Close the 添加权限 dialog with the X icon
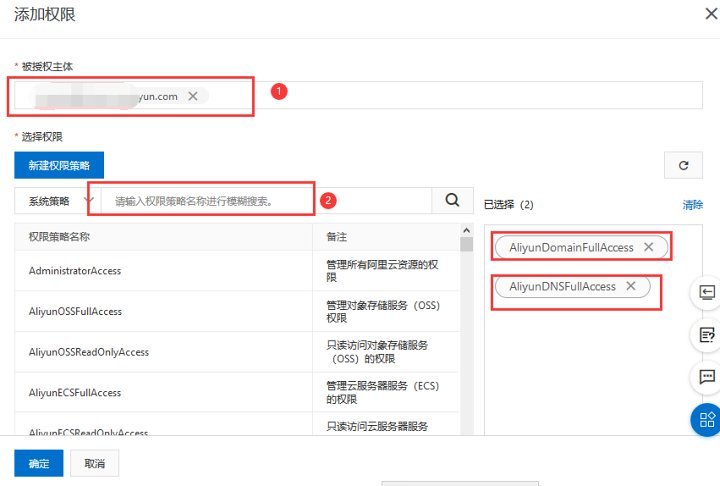This screenshot has height=486, width=720. tap(711, 14)
